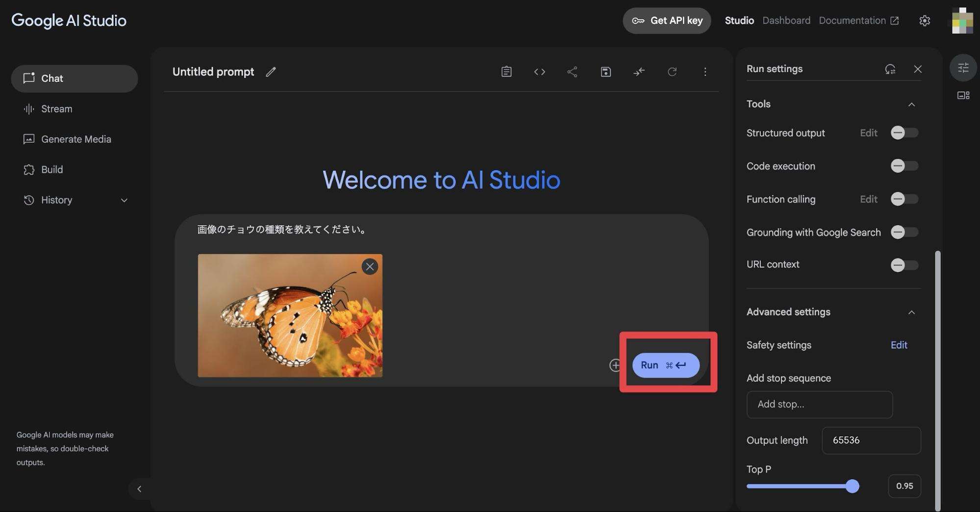Viewport: 980px width, 512px height.
Task: Close the Run settings panel
Action: click(x=918, y=69)
